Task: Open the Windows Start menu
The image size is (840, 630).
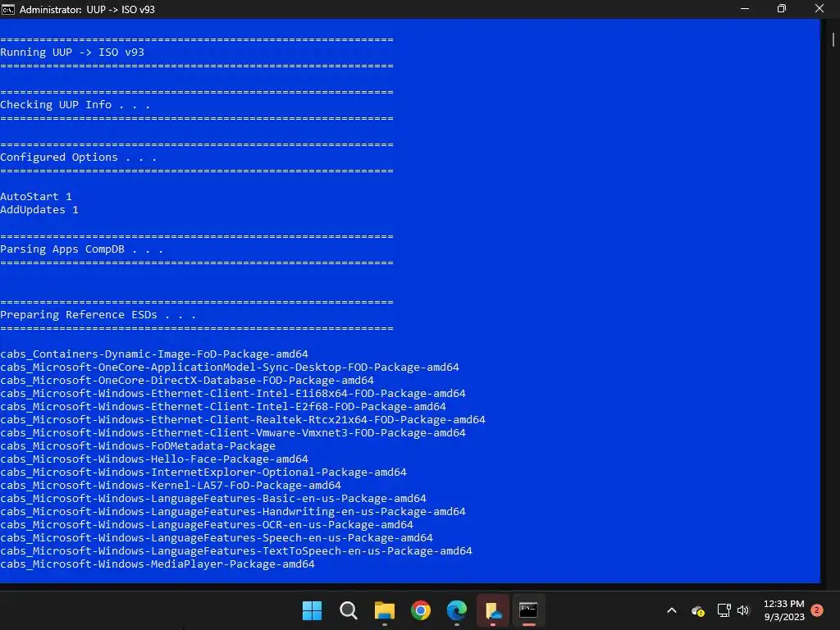Action: coord(313,610)
